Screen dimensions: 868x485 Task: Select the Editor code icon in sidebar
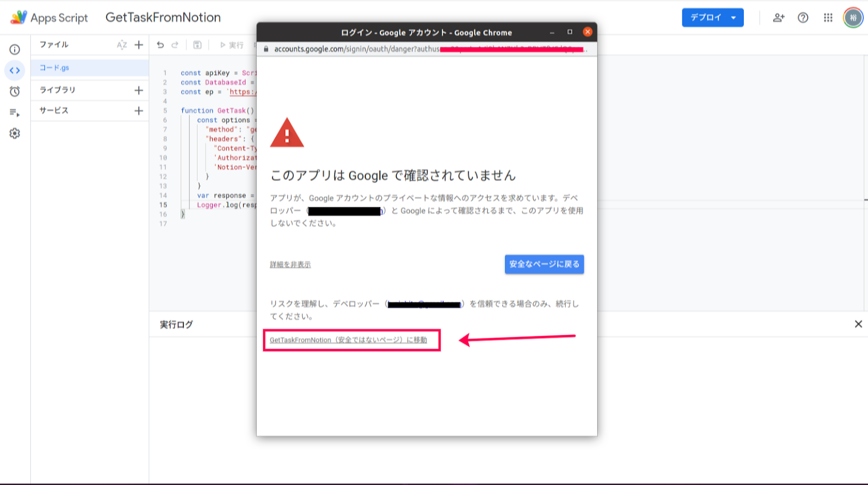point(15,71)
